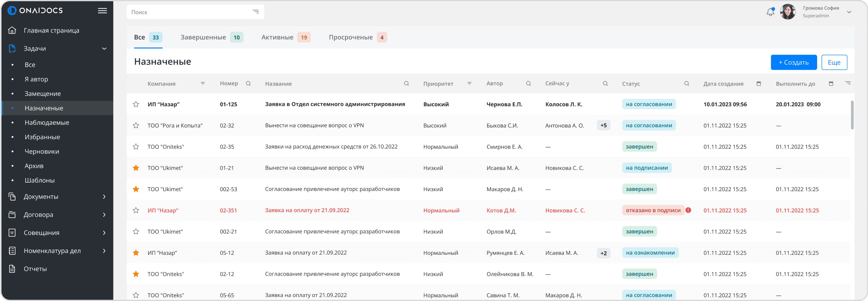868x301 pixels.
Task: Star the row 02-35 Oniteks
Action: 136,146
